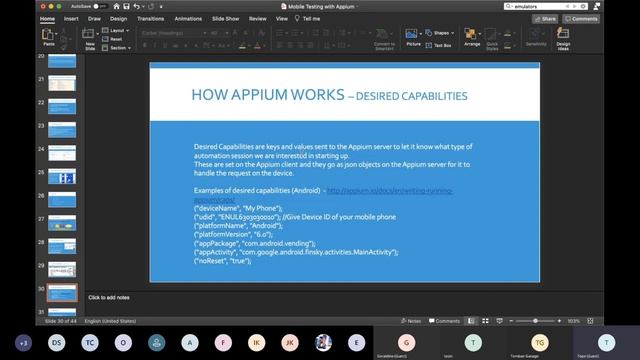The width and height of the screenshot is (640, 360).
Task: Click the New Slide icon
Action: click(88, 33)
